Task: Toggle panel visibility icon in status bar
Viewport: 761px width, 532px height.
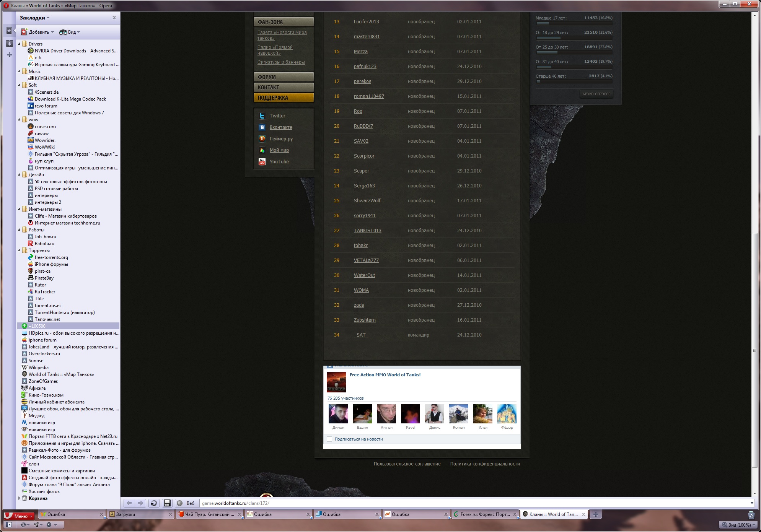Action: [x=8, y=525]
